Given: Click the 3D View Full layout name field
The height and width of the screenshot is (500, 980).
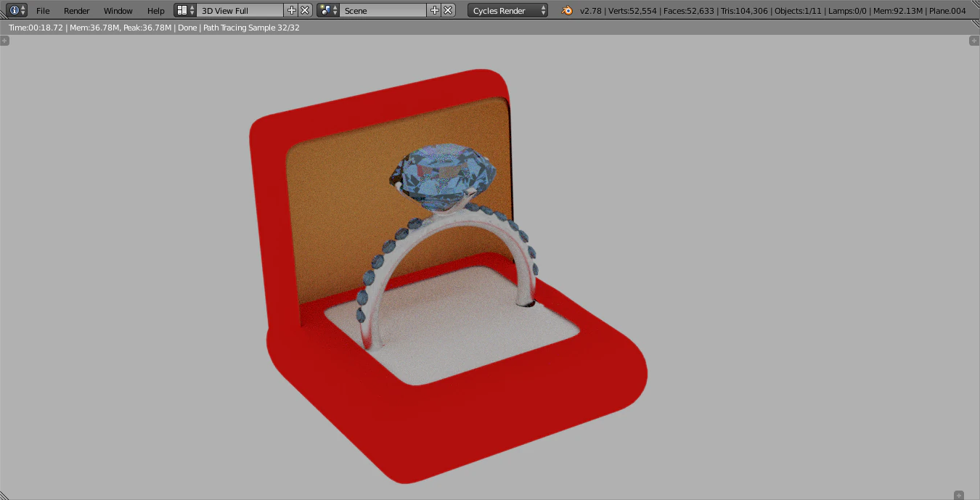Looking at the screenshot, I should (240, 11).
